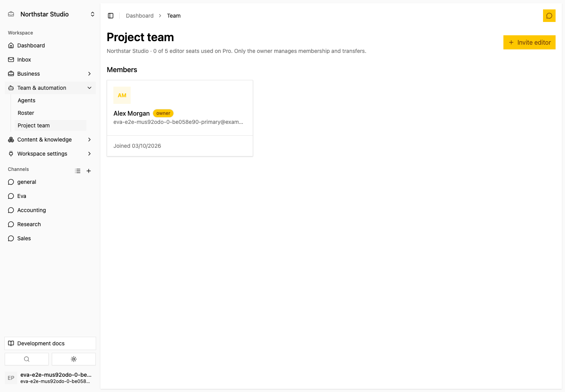Open the Accounting channel
565x392 pixels.
[x=50, y=210]
